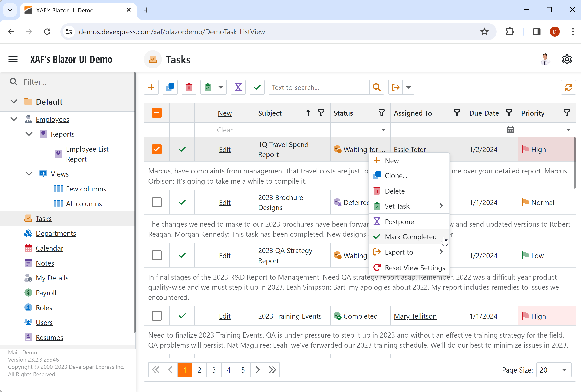Click the search text input field
The height and width of the screenshot is (392, 581).
[x=320, y=87]
